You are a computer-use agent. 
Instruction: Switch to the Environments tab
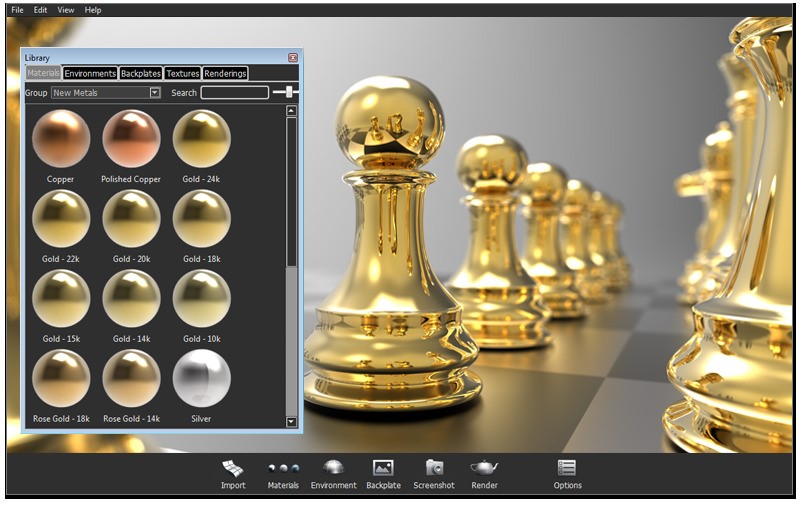(90, 74)
